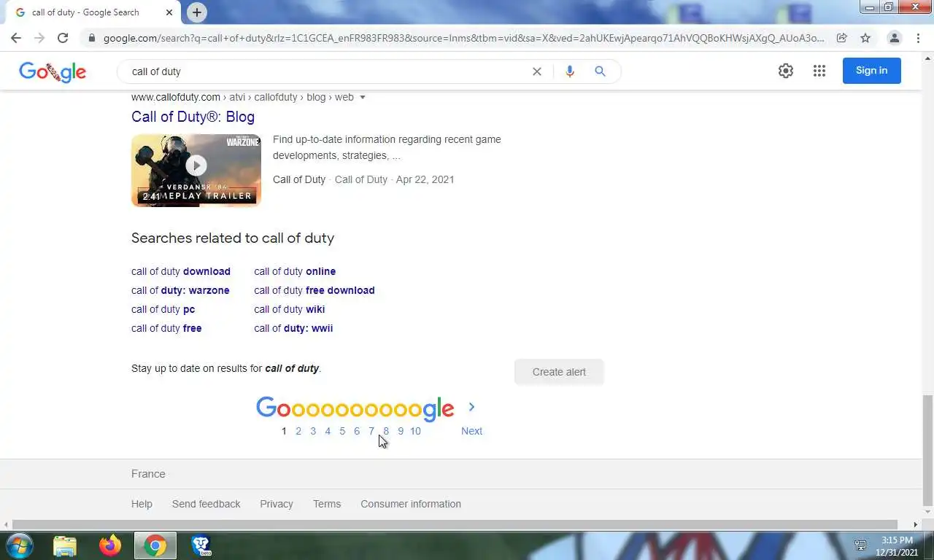Click the Create alert button
This screenshot has height=560, width=934.
click(x=559, y=372)
